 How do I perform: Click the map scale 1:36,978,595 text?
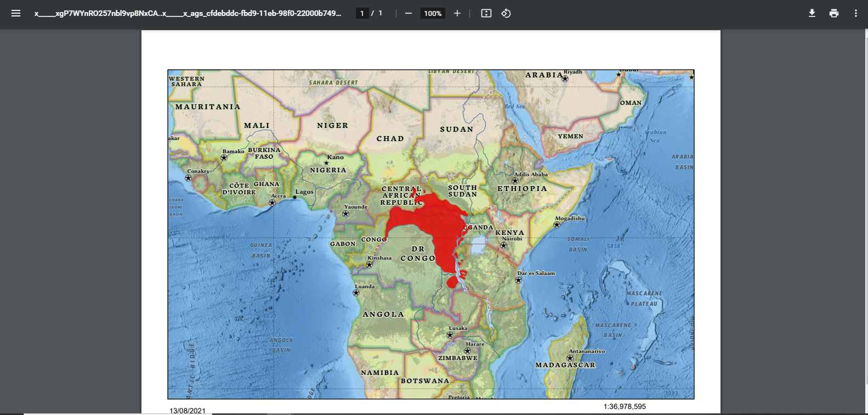pyautogui.click(x=625, y=407)
